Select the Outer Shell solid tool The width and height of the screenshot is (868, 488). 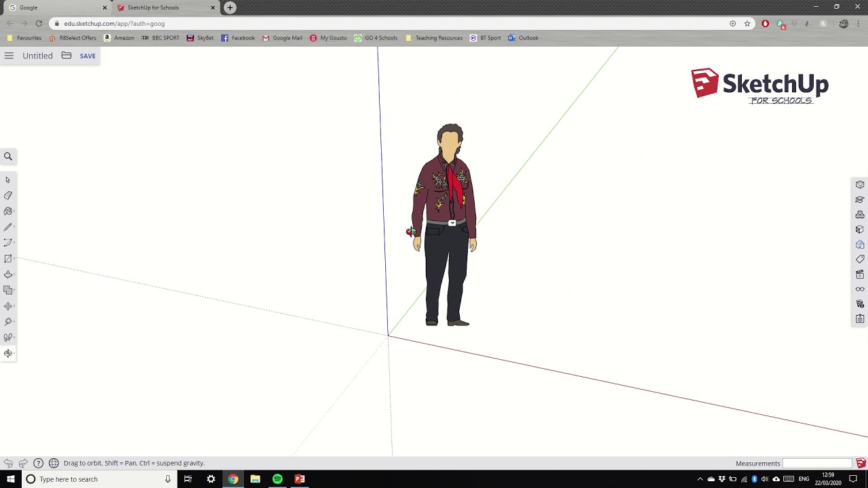click(x=8, y=290)
